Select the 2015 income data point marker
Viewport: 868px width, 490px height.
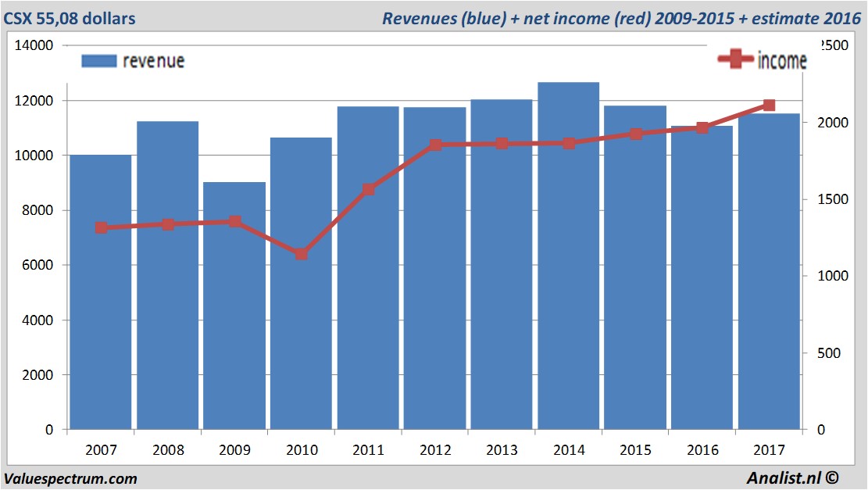click(635, 134)
